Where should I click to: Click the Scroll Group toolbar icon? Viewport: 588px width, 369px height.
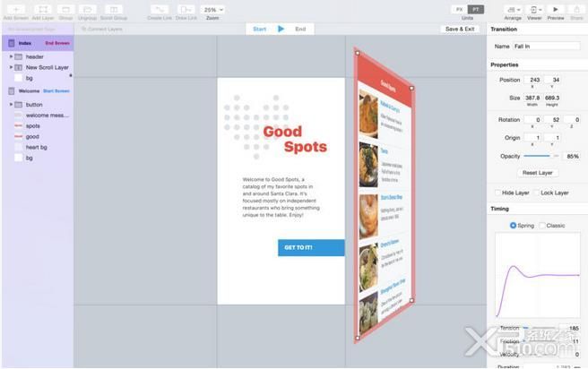(114, 9)
